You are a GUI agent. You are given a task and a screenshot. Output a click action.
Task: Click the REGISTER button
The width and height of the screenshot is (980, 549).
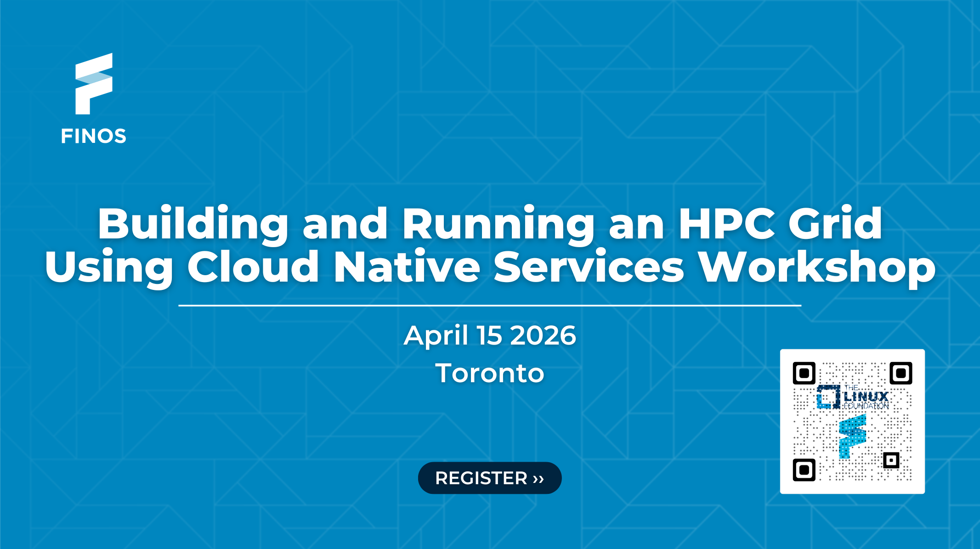(489, 478)
